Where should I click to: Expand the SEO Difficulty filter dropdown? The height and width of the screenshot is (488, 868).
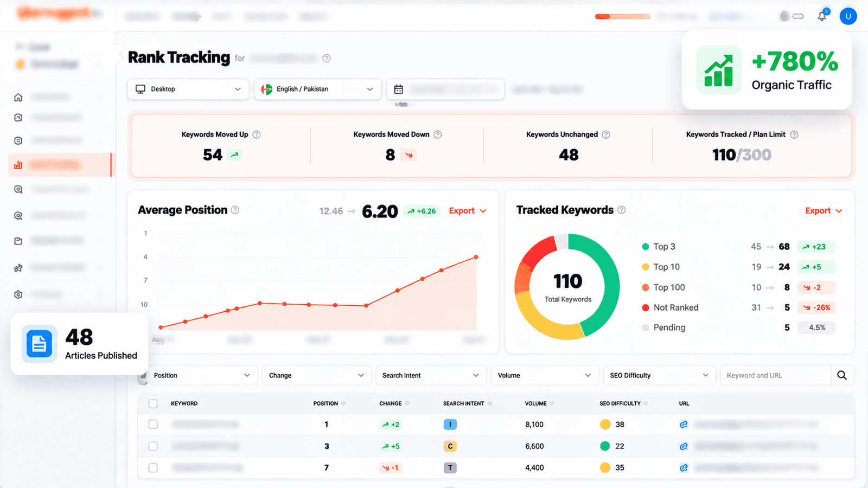659,375
